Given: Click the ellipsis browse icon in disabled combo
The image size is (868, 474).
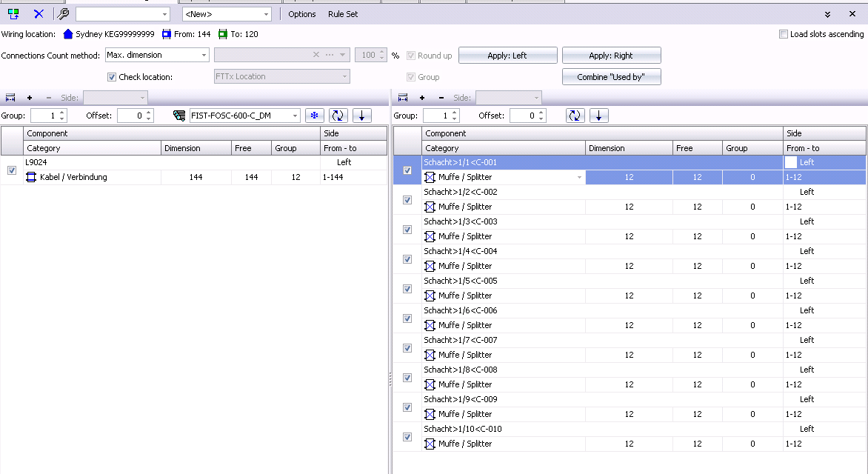Looking at the screenshot, I should click(330, 55).
